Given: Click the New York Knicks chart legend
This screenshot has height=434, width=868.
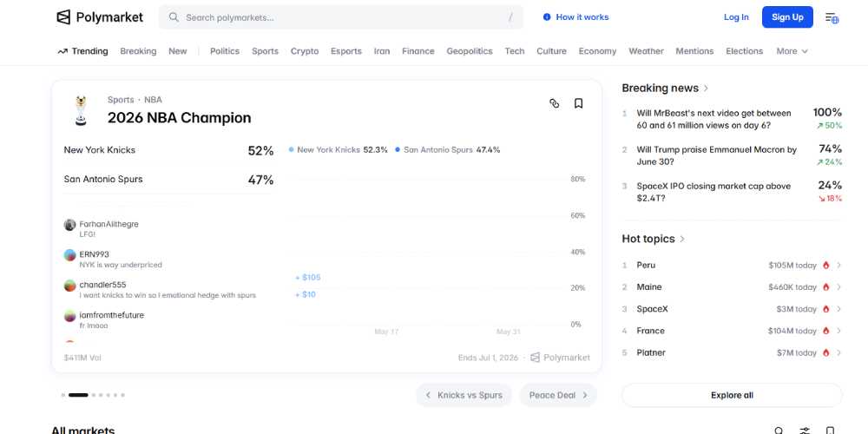Looking at the screenshot, I should (338, 149).
